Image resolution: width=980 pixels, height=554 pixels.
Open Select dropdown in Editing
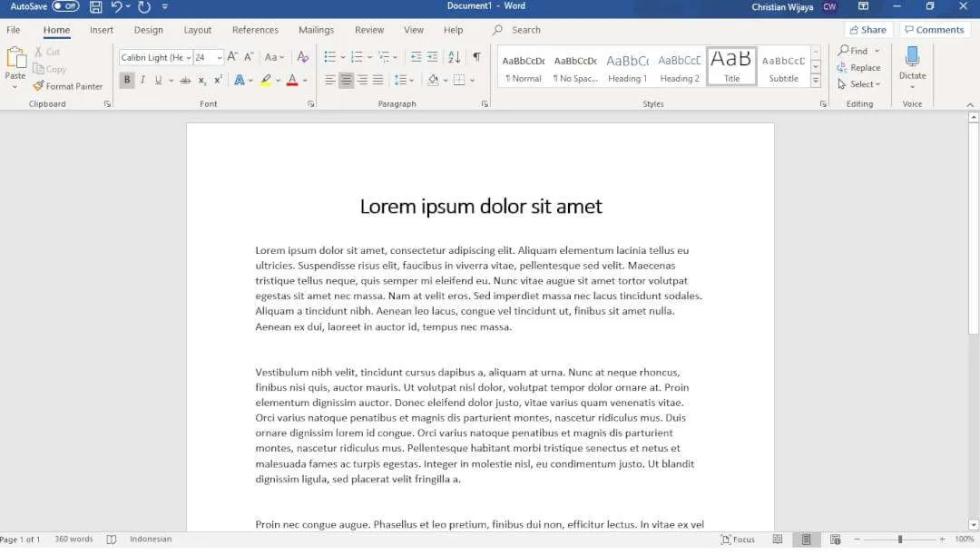point(859,83)
